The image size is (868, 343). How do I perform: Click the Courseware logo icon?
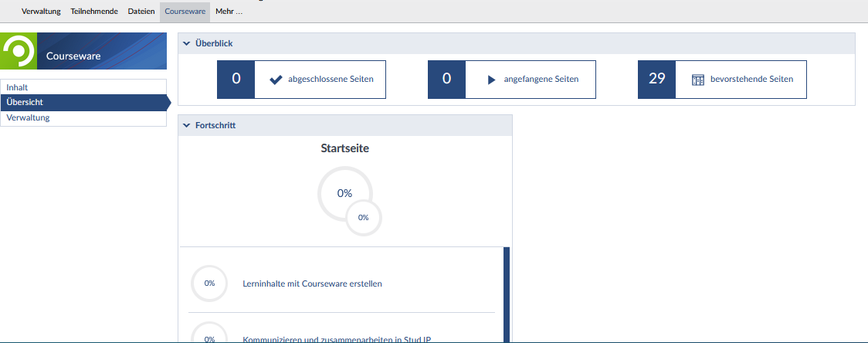click(x=19, y=52)
